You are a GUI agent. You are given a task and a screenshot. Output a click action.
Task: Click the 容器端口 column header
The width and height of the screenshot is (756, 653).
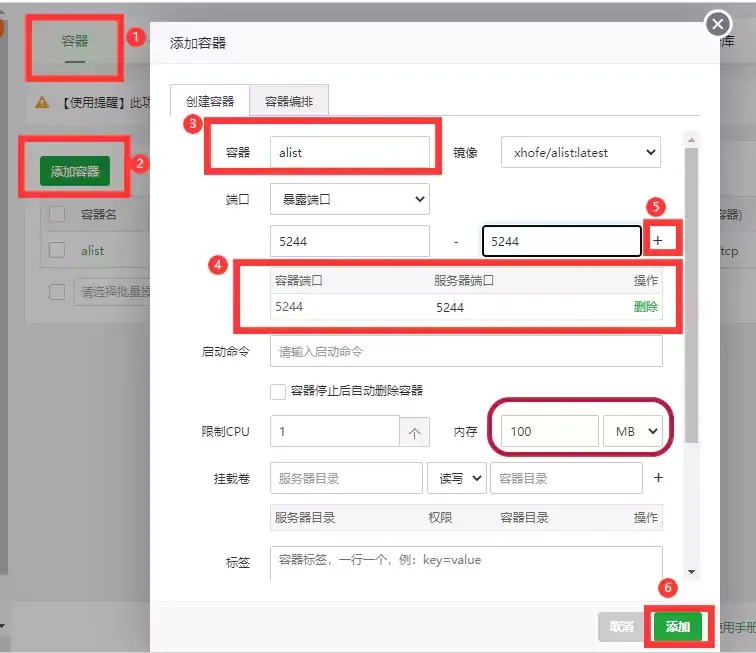point(298,280)
